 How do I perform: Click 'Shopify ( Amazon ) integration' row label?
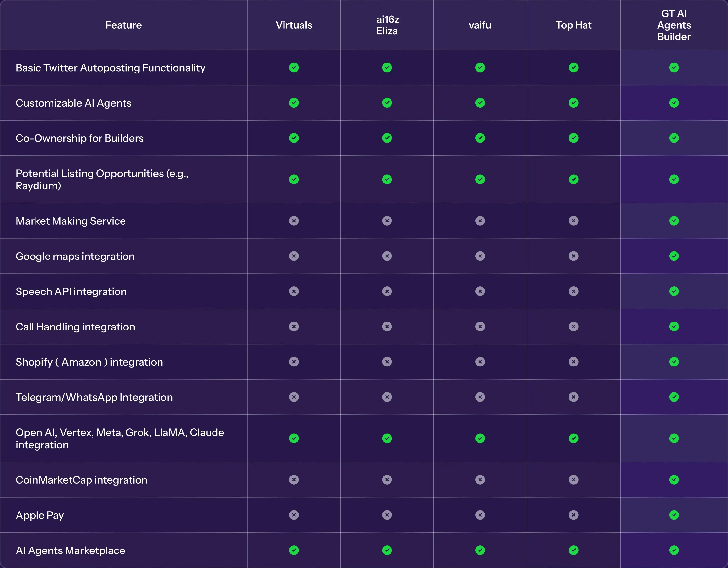pos(89,362)
